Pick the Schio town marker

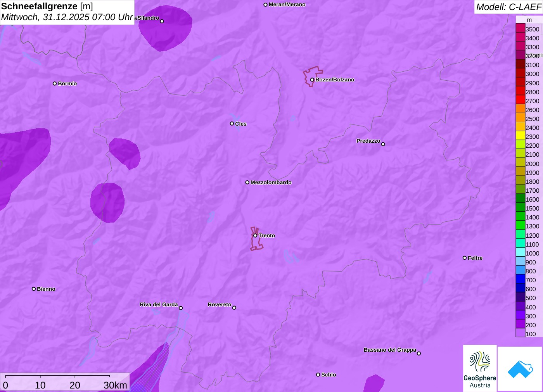pos(318,375)
